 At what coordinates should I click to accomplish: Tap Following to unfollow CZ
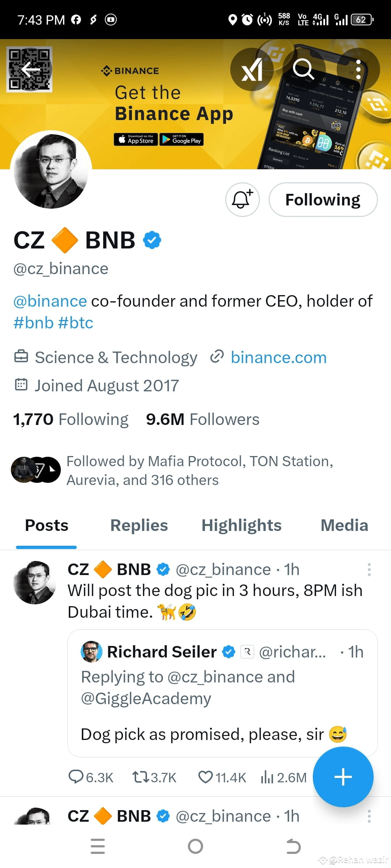(323, 199)
